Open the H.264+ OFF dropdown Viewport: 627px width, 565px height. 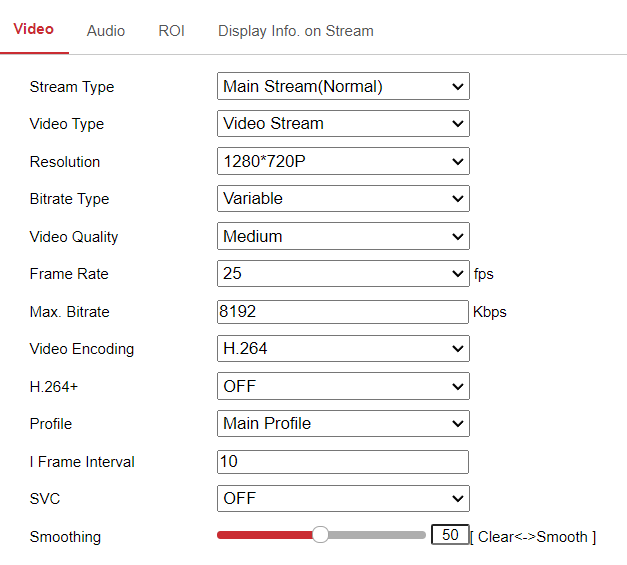343,386
